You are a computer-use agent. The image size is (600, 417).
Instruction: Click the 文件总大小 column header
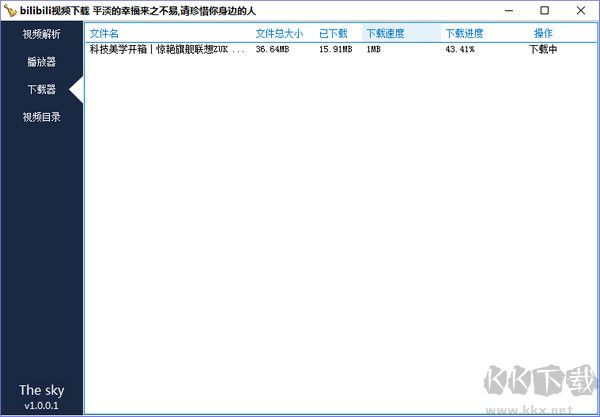(279, 34)
